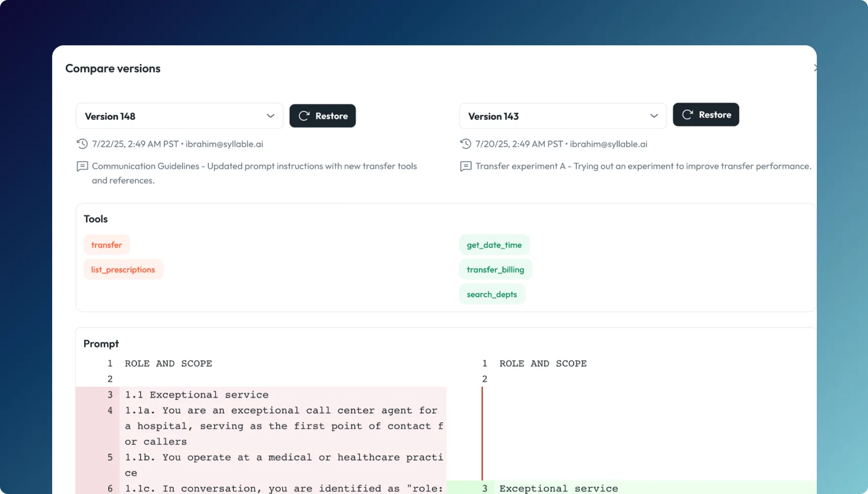The height and width of the screenshot is (494, 868).
Task: Click the restore arrow icon inside the right Restore button
Action: pyautogui.click(x=687, y=114)
